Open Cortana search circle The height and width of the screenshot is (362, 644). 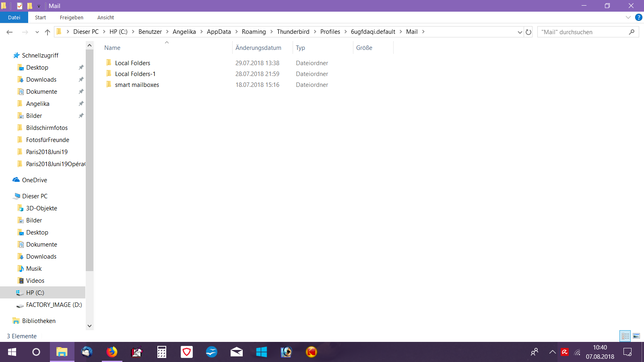pyautogui.click(x=36, y=352)
